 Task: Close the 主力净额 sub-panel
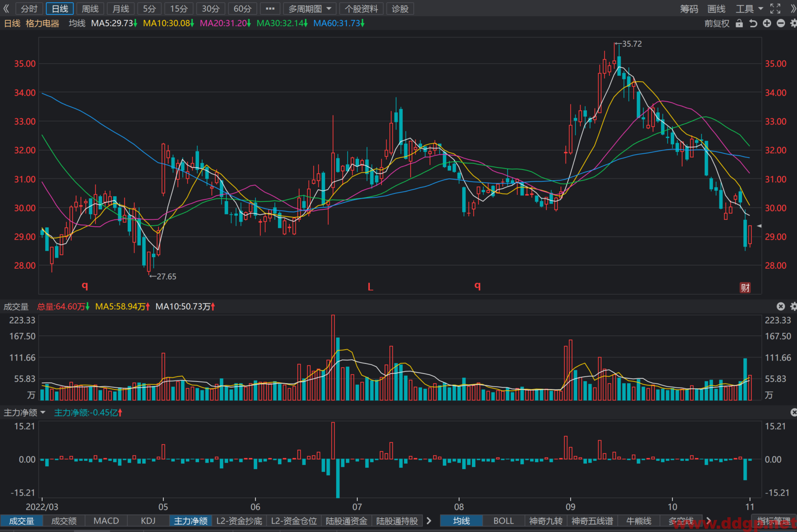coord(794,412)
